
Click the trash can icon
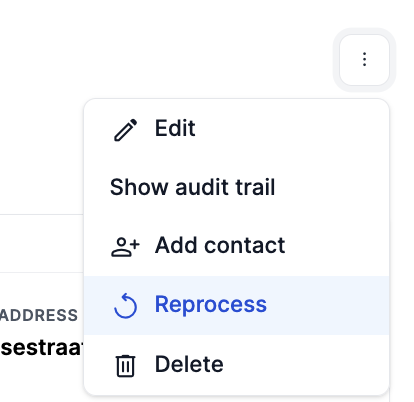pos(125,366)
